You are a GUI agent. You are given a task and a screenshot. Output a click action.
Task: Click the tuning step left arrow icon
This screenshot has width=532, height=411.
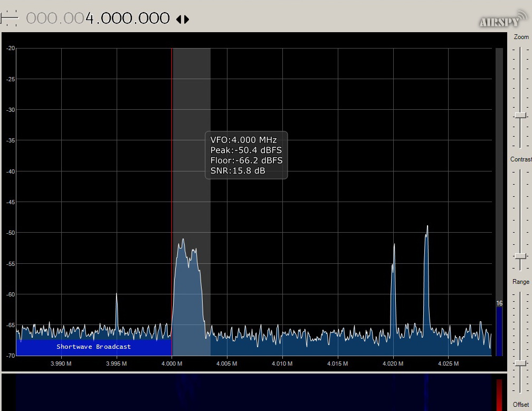(179, 20)
